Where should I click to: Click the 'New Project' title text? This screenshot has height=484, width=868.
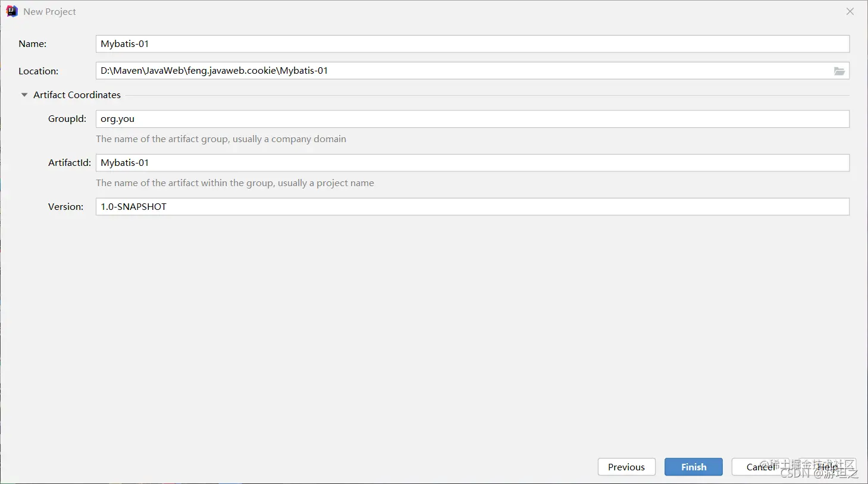(50, 12)
